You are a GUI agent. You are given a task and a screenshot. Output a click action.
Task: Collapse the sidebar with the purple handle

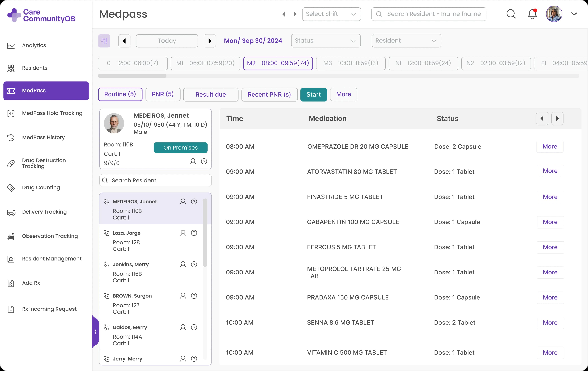click(96, 332)
